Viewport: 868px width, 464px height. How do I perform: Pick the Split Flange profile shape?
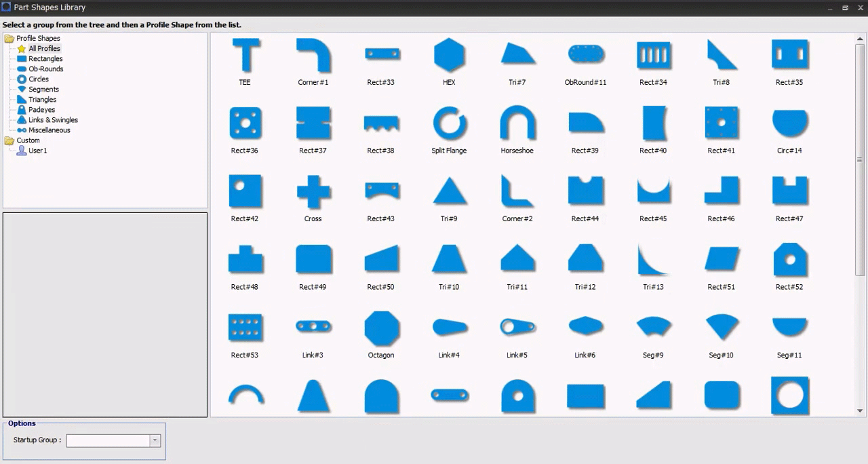point(449,123)
